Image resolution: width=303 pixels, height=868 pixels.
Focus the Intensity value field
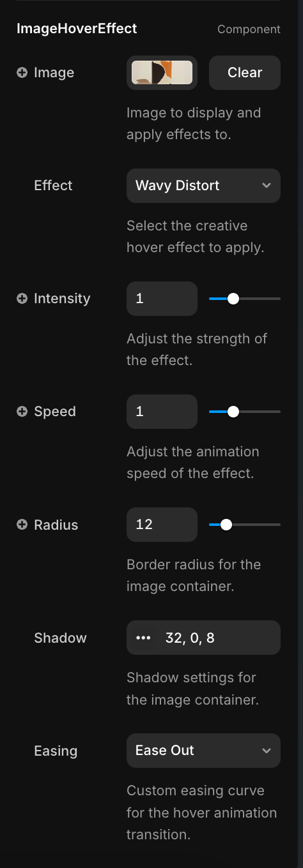(162, 299)
